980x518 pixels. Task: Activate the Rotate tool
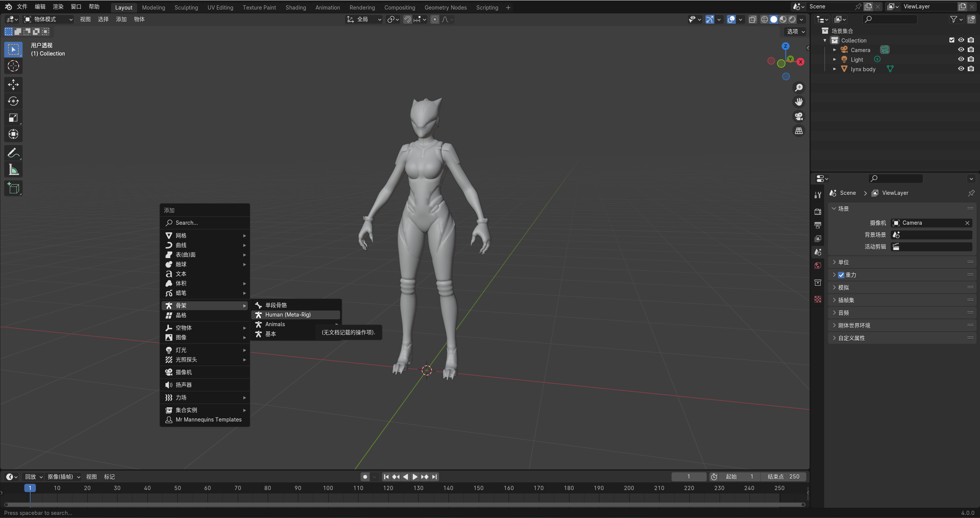(13, 101)
